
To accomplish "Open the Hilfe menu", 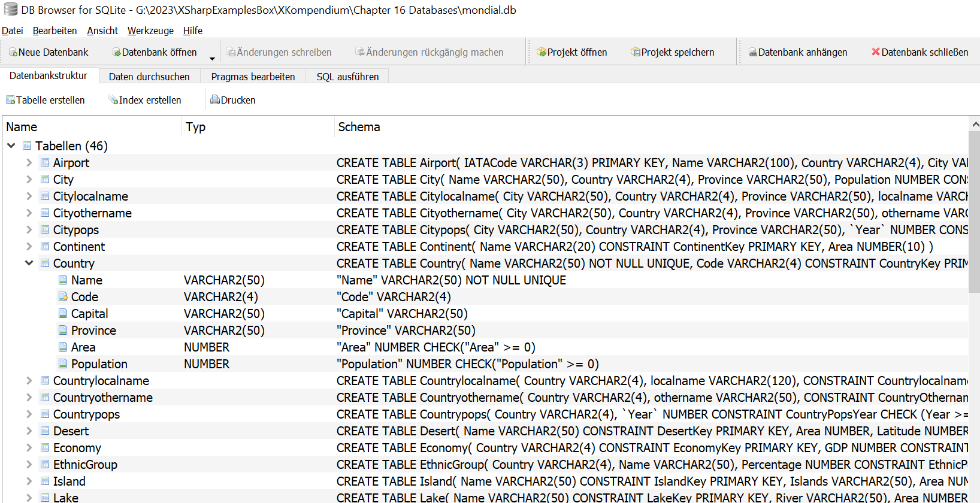I will 193,31.
